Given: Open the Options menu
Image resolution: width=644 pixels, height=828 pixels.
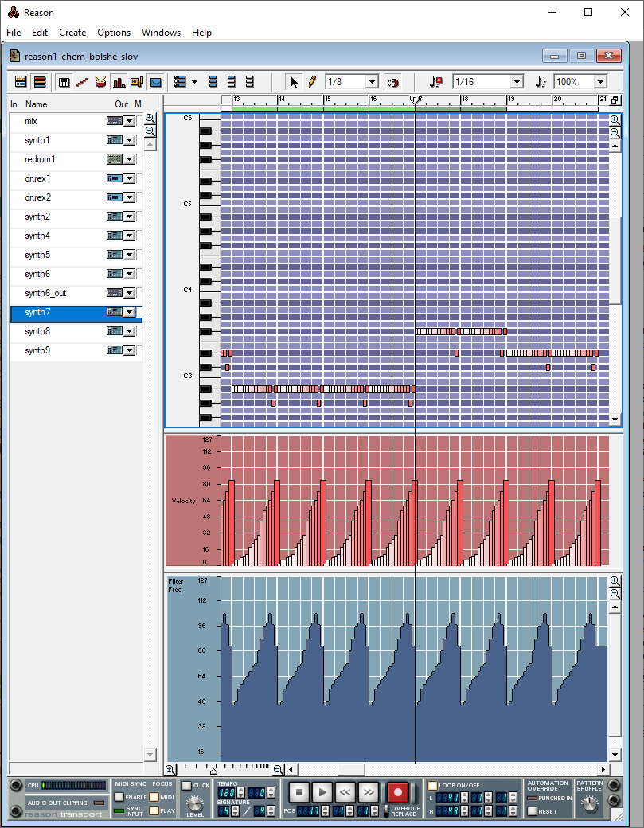Looking at the screenshot, I should 114,33.
